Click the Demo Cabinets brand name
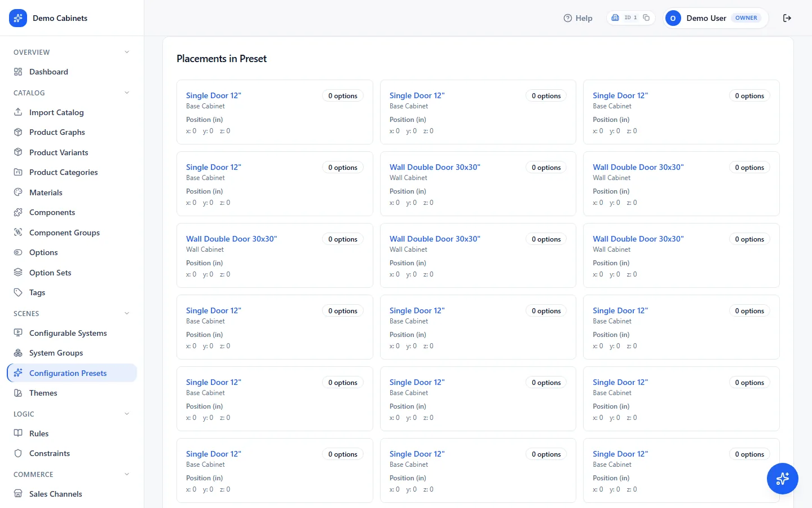 (x=60, y=18)
